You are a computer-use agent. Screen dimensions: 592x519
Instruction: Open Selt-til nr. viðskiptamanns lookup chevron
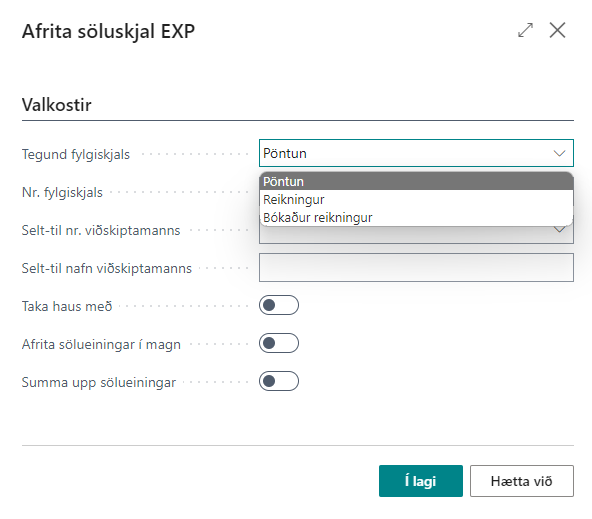point(560,230)
